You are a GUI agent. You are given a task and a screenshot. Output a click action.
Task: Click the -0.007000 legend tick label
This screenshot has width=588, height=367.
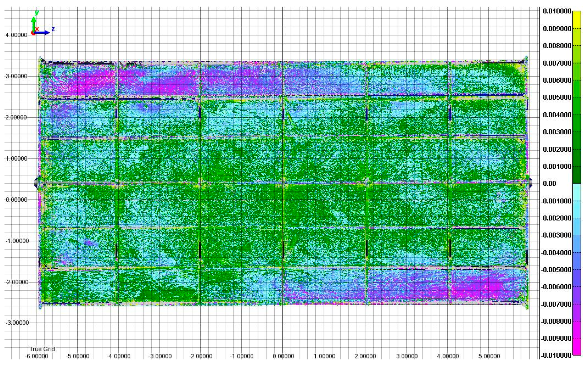[556, 304]
